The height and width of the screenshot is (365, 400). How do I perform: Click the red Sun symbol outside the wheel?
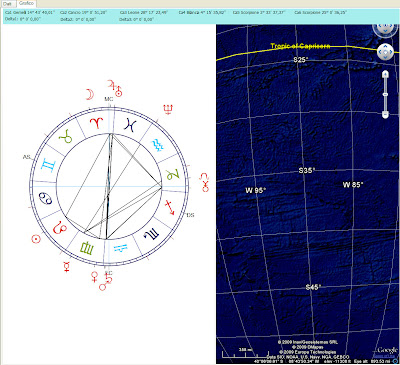(36, 239)
